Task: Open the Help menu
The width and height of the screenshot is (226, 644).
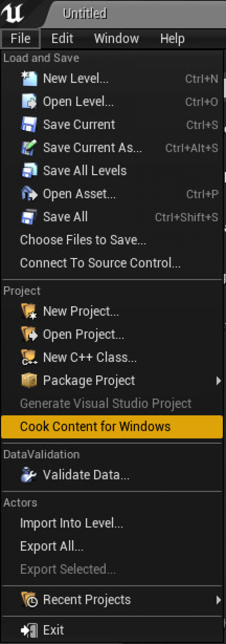Action: pyautogui.click(x=172, y=39)
